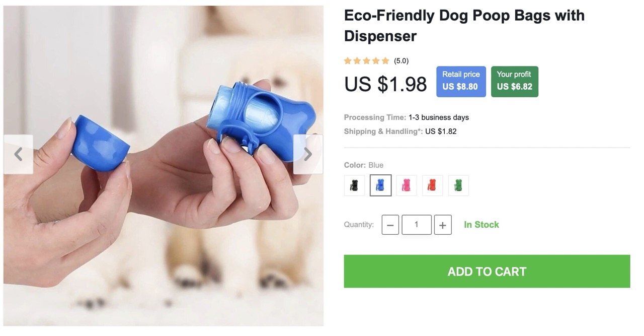The image size is (644, 336).
Task: Advance to the next product image
Action: click(x=308, y=154)
